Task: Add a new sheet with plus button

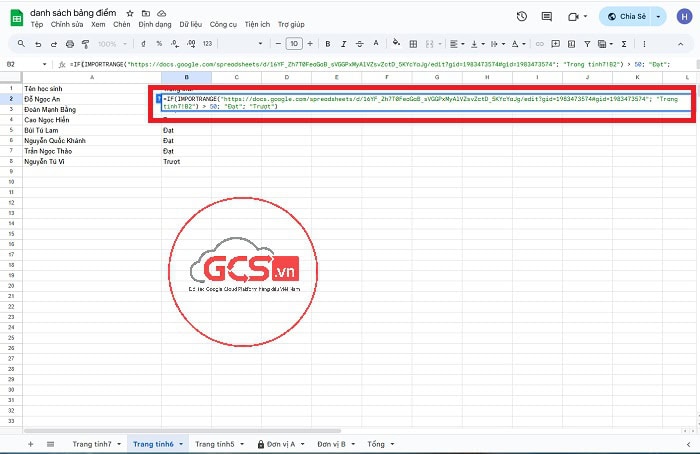Action: pos(30,443)
